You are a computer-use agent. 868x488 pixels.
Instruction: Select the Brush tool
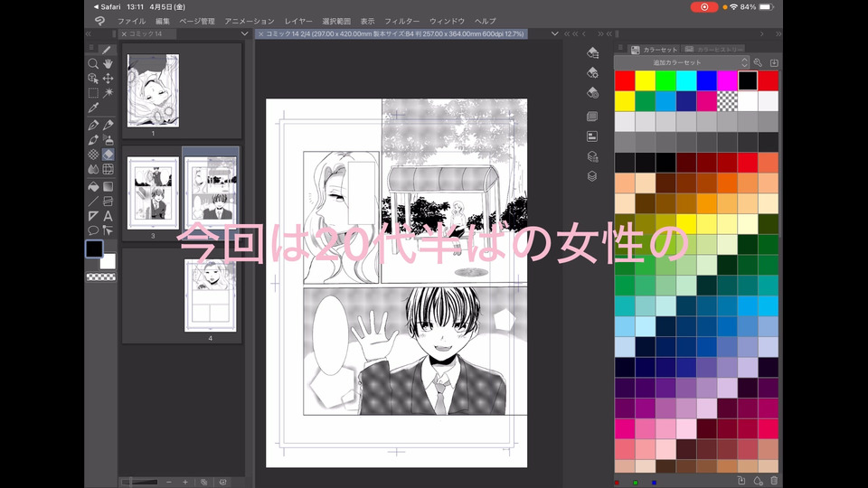tap(93, 140)
